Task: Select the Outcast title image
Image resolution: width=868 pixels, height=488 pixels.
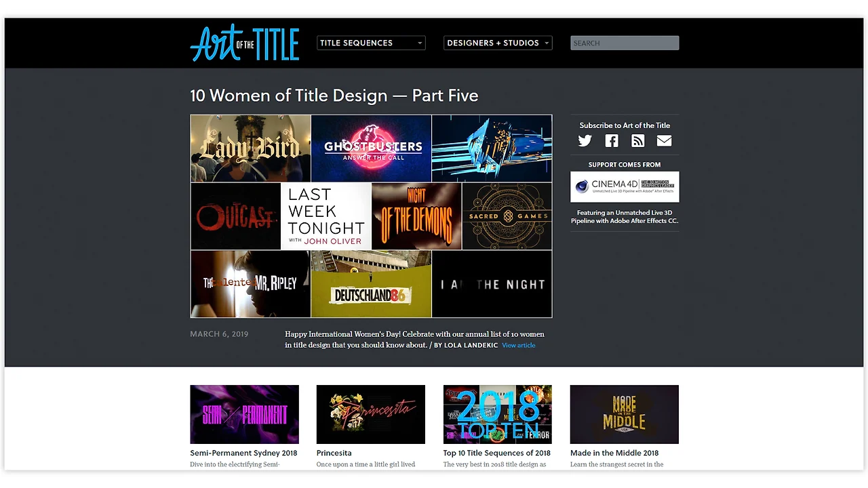Action: [x=235, y=216]
